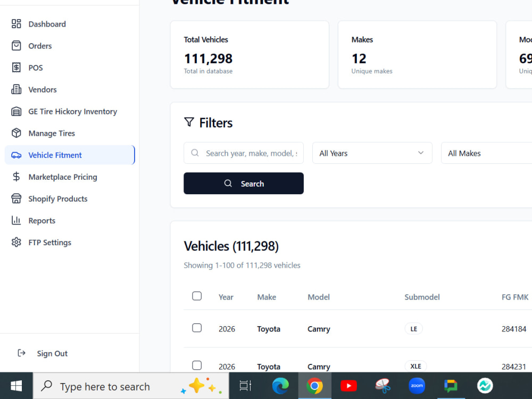Screen dimensions: 532x399
Task: Click the Vehicle Fitment car icon
Action: pyautogui.click(x=16, y=155)
